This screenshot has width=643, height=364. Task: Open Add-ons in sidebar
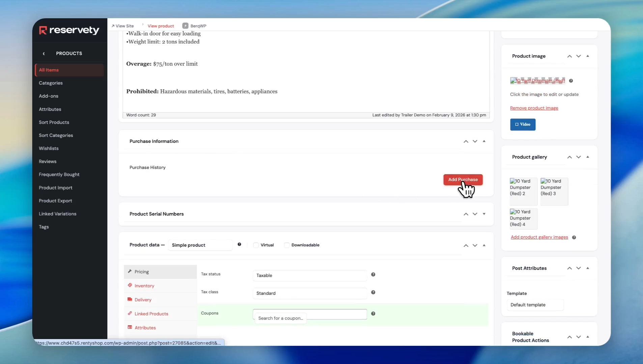49,96
